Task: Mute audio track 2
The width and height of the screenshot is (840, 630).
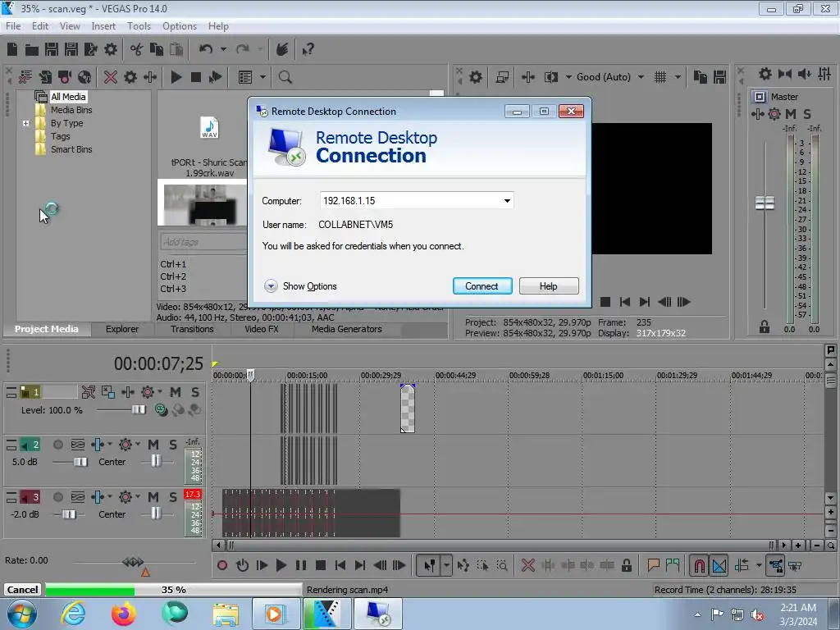Action: click(x=153, y=445)
